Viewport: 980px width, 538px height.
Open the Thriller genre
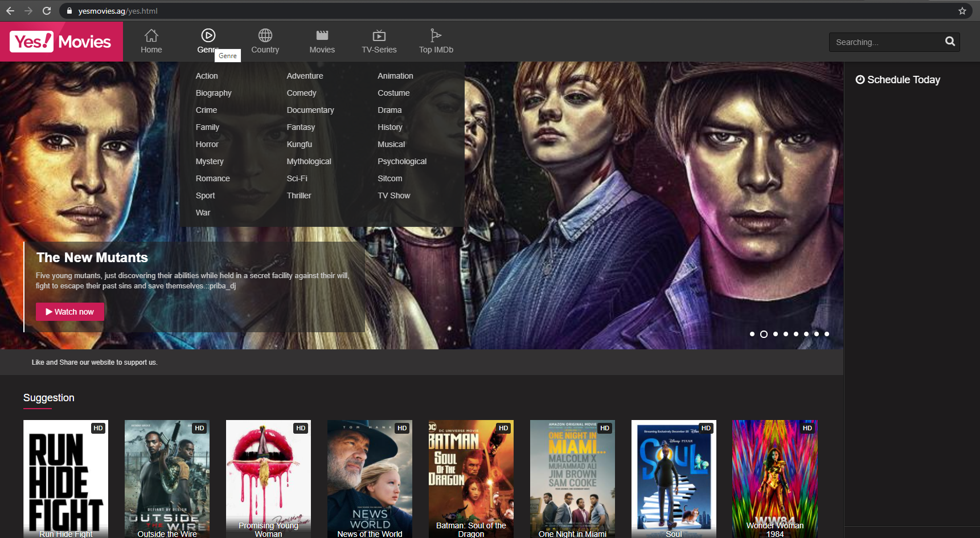click(299, 195)
